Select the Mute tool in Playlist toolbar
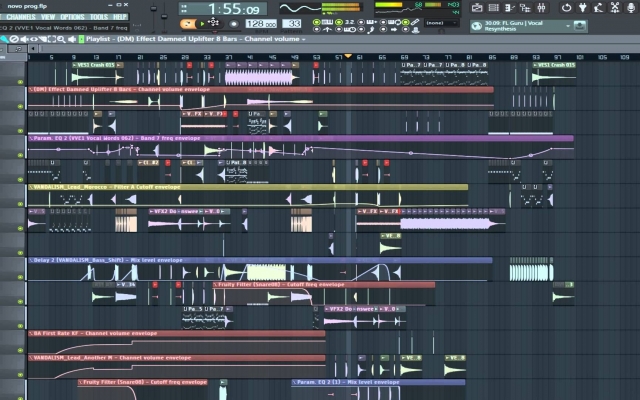The width and height of the screenshot is (640, 400). 24,39
